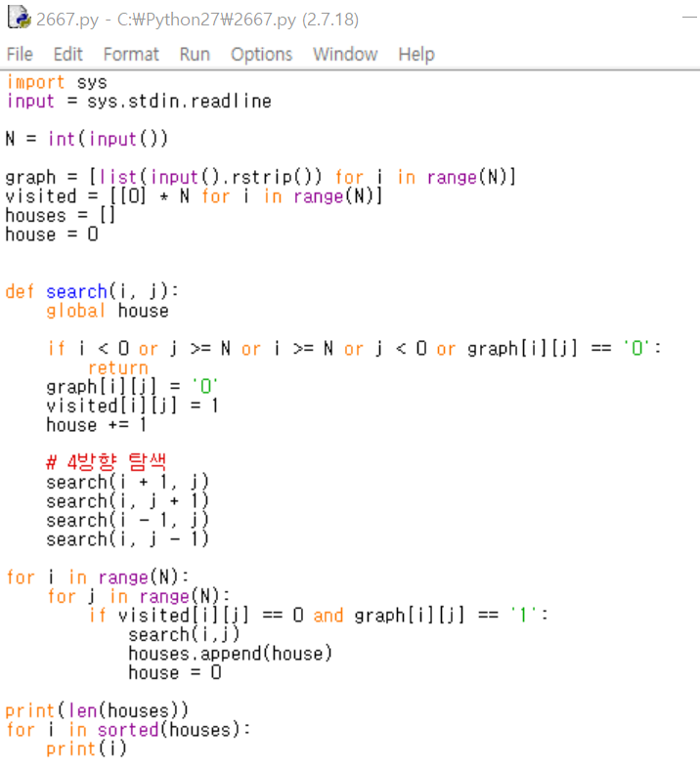Click the line 'N = int(input())'
The width and height of the screenshot is (700, 769).
87,139
